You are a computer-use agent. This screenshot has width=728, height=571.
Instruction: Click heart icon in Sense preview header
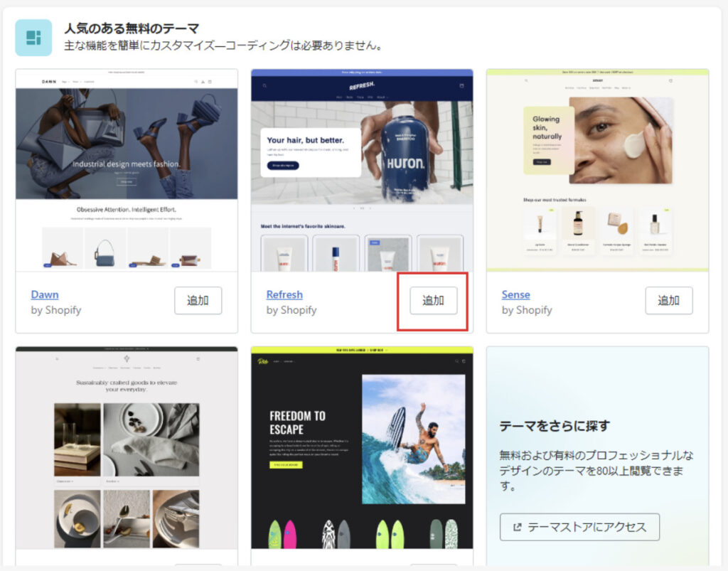670,81
